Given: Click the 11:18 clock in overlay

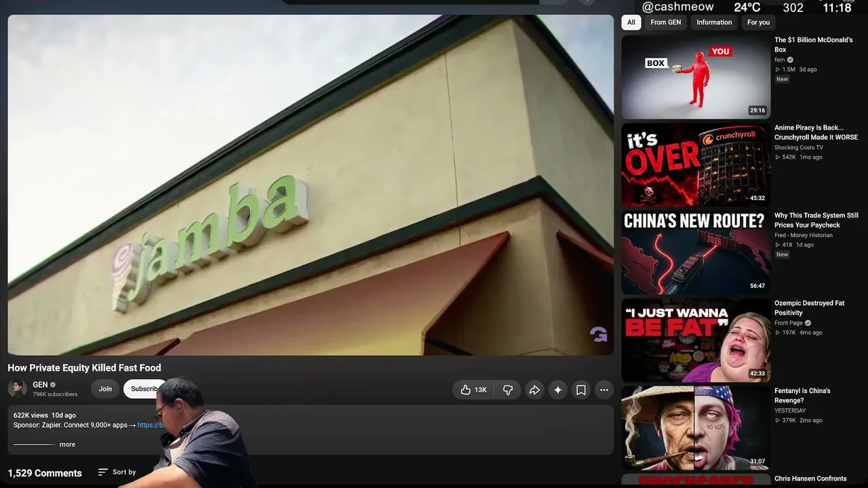Looking at the screenshot, I should (837, 7).
